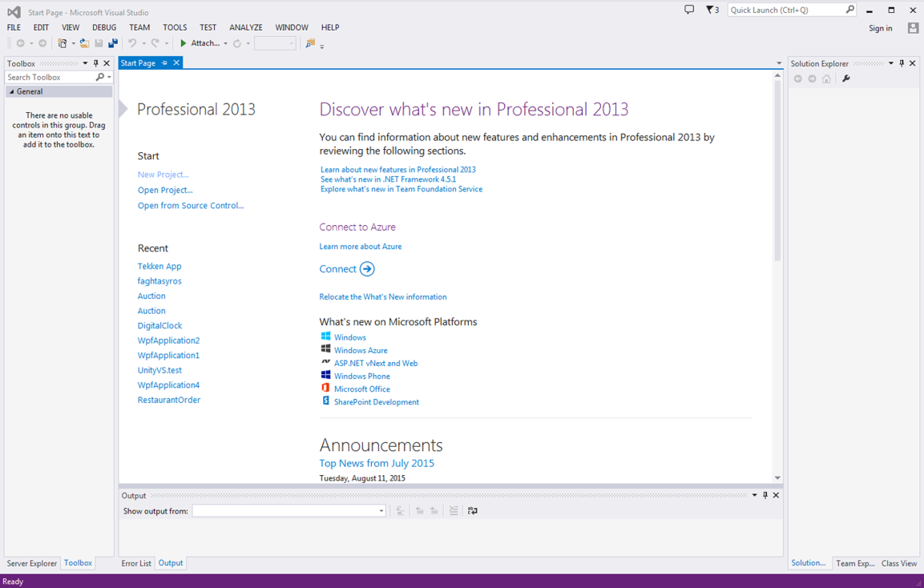Click the Open File folder icon

(84, 43)
